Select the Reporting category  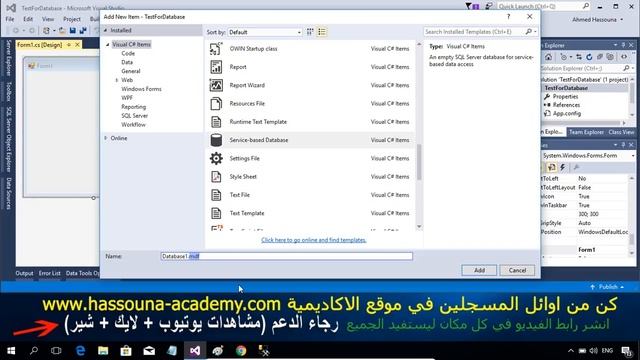point(133,107)
